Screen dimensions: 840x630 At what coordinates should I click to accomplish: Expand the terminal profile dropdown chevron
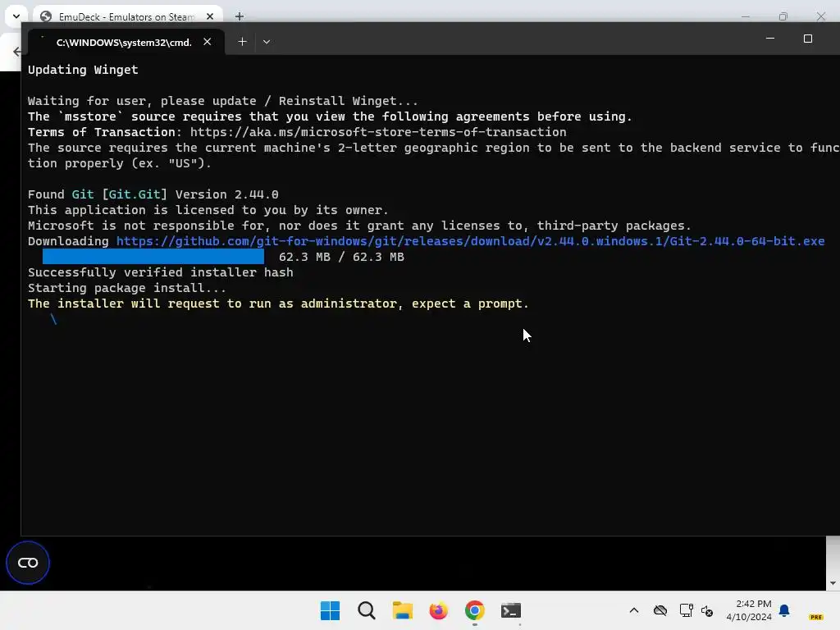pyautogui.click(x=267, y=42)
